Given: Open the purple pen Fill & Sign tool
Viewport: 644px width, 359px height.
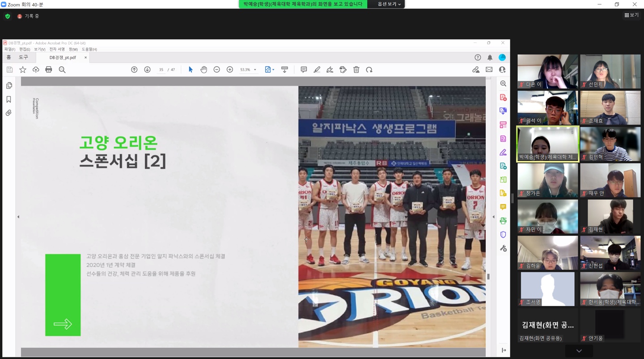Looking at the screenshot, I should pos(503,153).
